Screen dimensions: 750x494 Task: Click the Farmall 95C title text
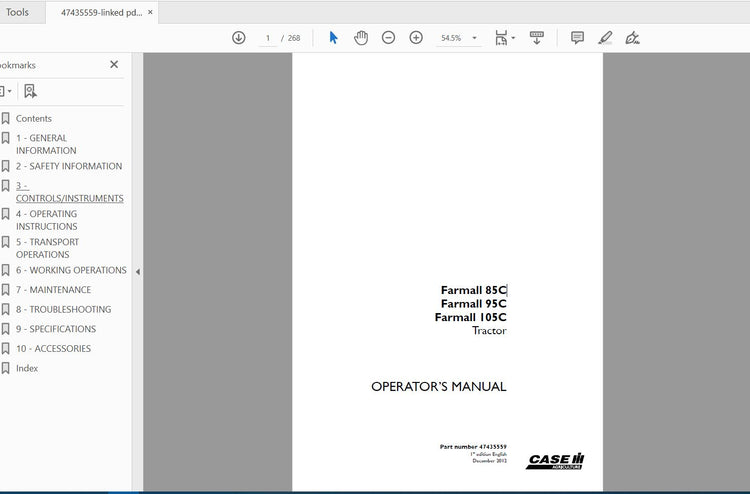(473, 304)
